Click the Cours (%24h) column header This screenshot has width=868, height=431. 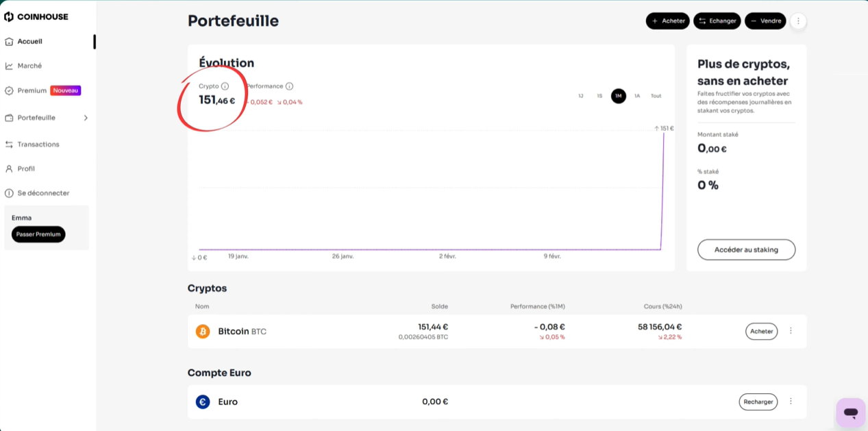pos(662,306)
